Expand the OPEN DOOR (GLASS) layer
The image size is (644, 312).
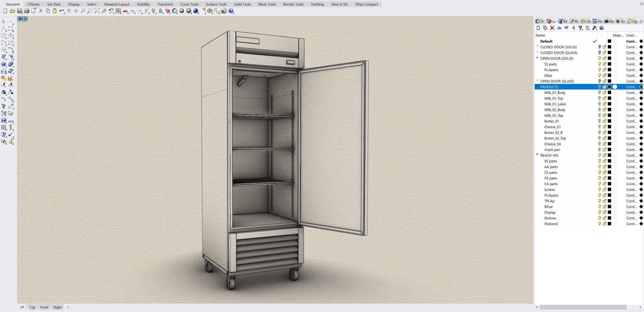point(537,81)
